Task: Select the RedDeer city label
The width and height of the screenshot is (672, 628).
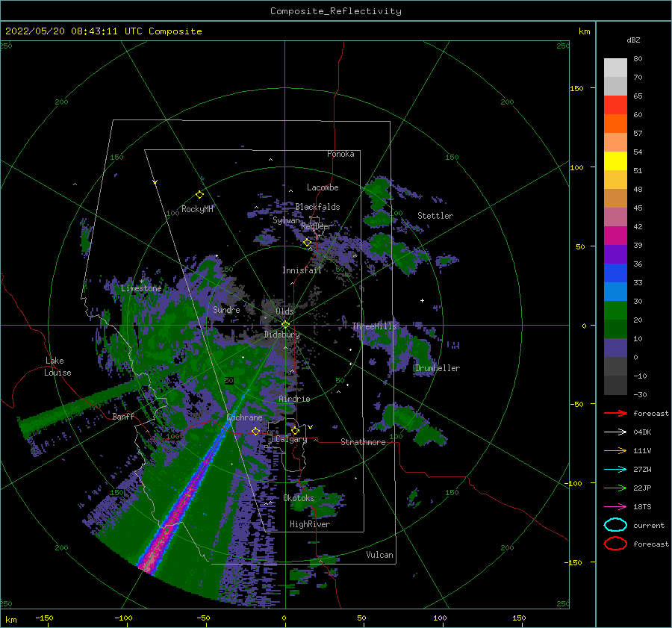Action: [316, 226]
